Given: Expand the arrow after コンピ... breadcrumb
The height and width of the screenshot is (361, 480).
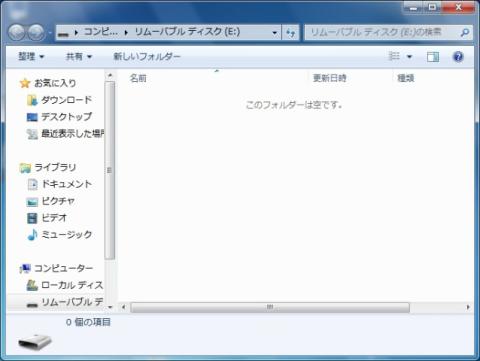Looking at the screenshot, I should click(126, 33).
